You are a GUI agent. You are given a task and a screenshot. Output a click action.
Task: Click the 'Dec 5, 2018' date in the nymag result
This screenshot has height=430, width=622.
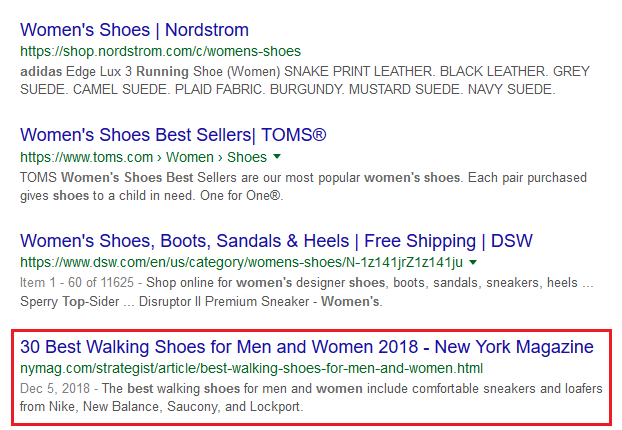click(55, 389)
